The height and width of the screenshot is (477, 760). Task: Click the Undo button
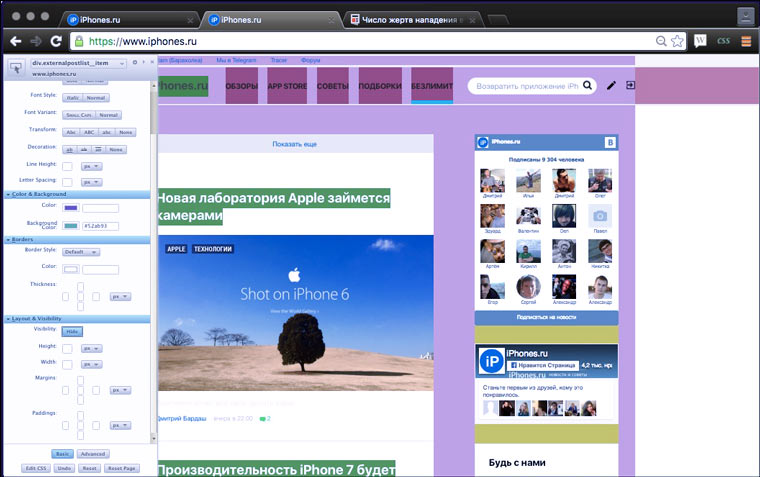[64, 468]
